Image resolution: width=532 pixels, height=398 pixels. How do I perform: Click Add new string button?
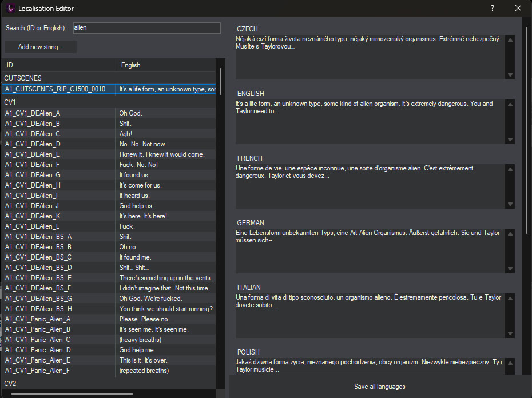(40, 47)
